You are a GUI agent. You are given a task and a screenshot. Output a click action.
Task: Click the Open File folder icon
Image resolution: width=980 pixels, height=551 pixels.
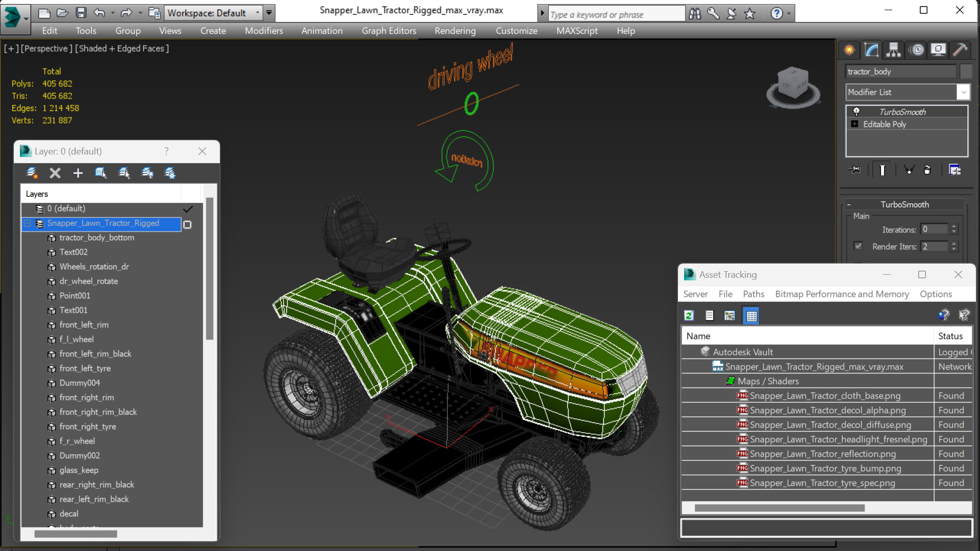pyautogui.click(x=62, y=13)
